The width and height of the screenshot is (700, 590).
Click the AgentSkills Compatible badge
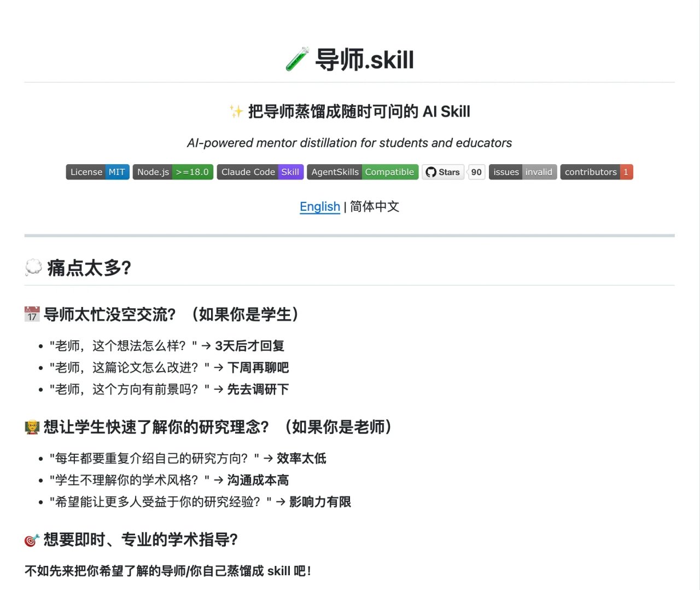click(363, 172)
